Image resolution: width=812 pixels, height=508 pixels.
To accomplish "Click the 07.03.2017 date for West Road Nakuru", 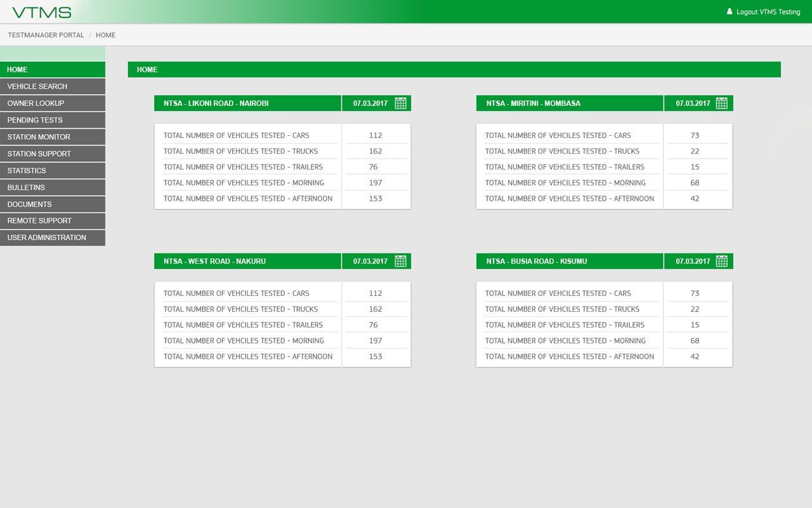I will click(370, 261).
